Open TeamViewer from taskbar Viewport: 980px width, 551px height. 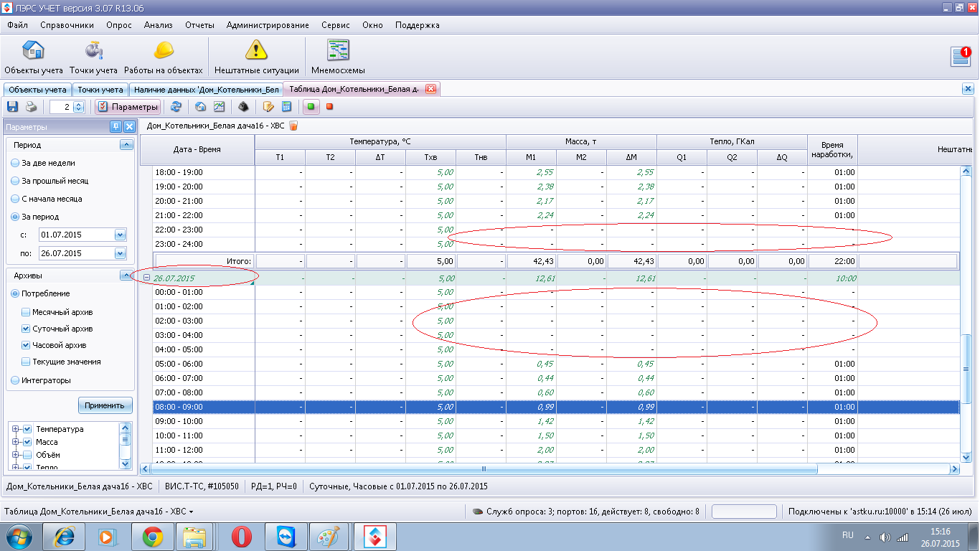point(286,537)
